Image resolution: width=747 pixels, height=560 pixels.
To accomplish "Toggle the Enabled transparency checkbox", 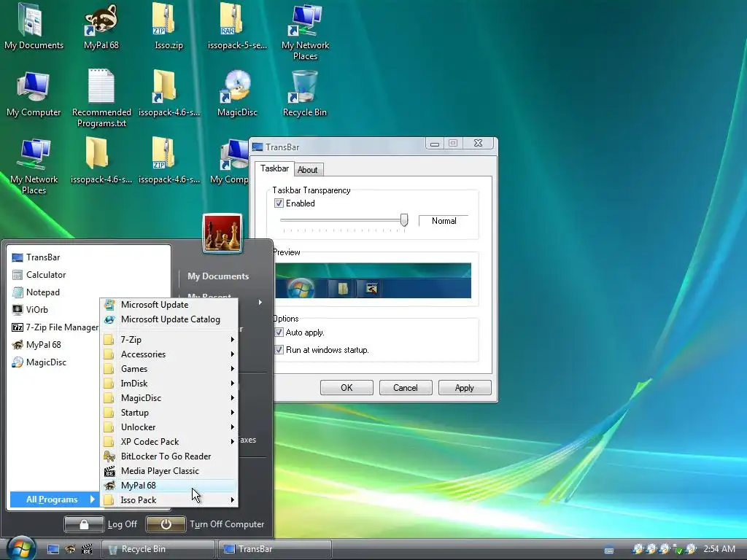I will [x=279, y=203].
